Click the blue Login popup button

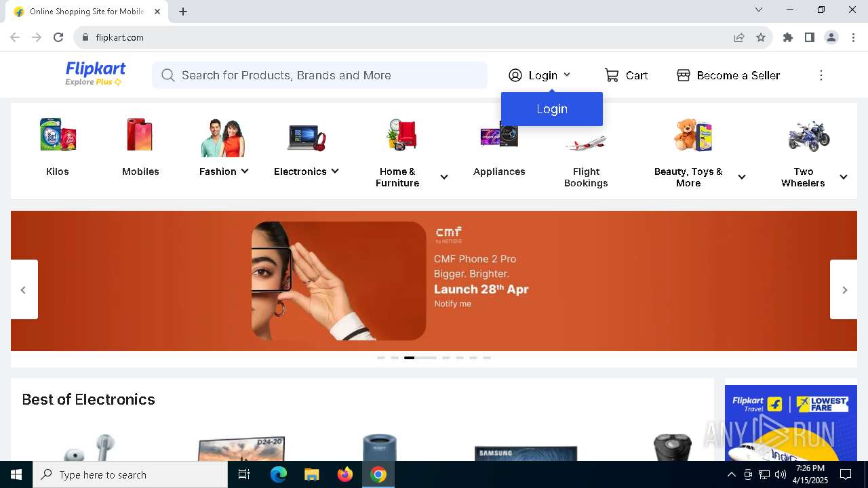point(552,109)
